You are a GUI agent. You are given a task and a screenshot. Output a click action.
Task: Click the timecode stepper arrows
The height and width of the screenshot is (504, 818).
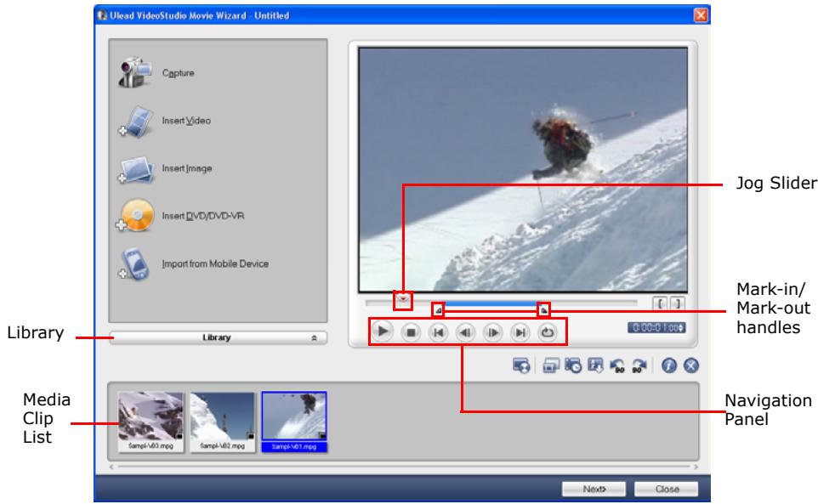(x=682, y=328)
